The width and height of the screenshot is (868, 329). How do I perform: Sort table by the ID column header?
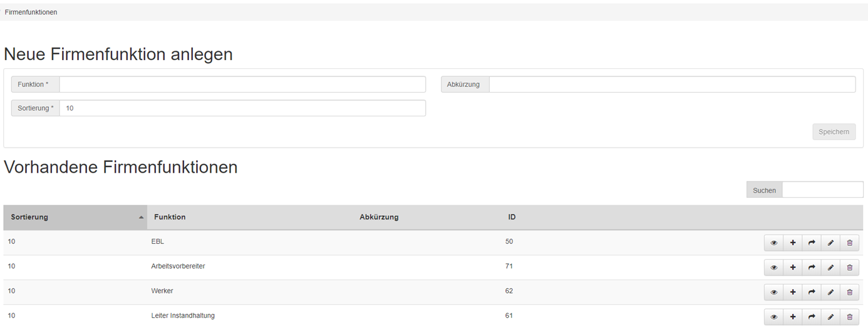coord(512,217)
